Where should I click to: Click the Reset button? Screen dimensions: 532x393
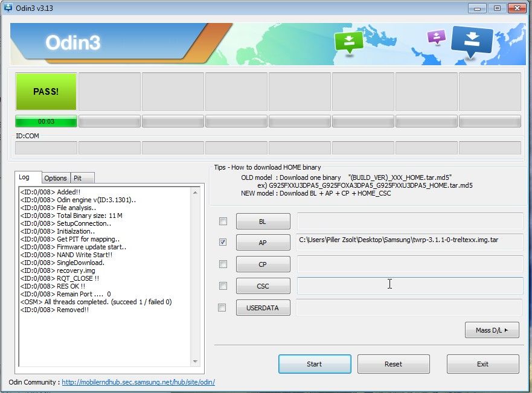[x=394, y=364]
